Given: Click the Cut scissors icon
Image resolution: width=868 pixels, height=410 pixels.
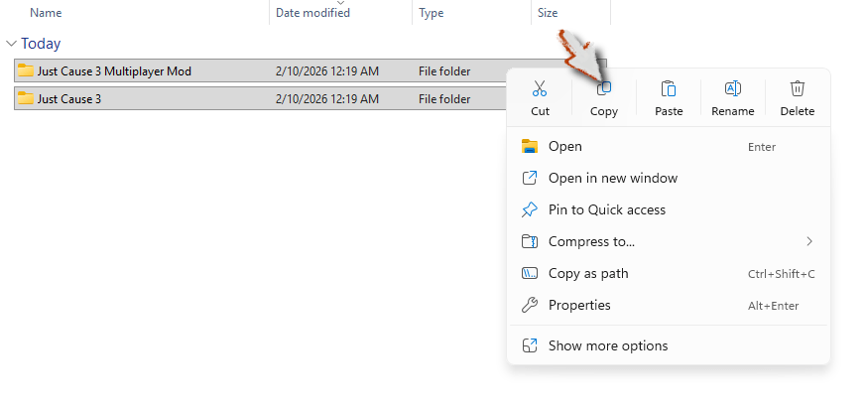Looking at the screenshot, I should (x=540, y=88).
